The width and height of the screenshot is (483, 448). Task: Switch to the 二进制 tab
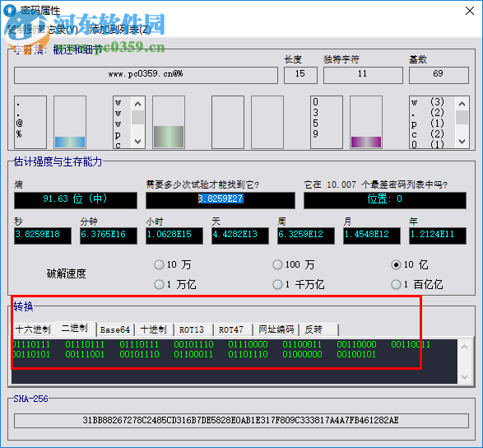tap(75, 329)
